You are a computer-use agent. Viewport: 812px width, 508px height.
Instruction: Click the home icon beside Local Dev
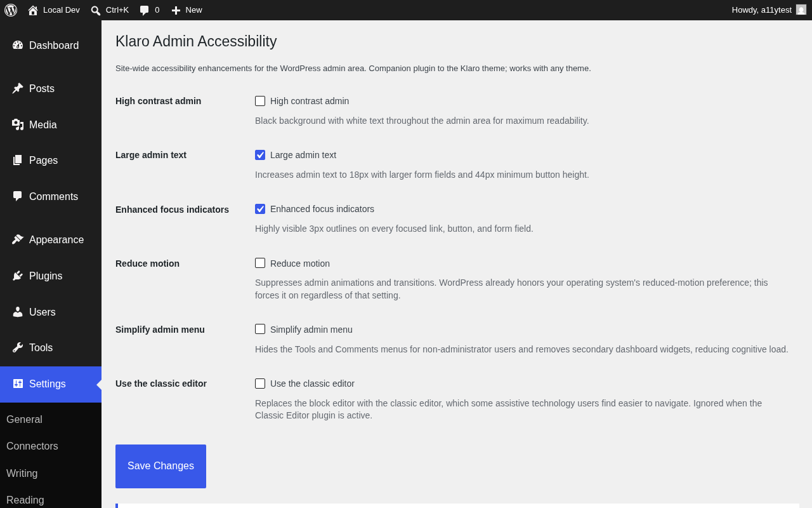click(33, 10)
